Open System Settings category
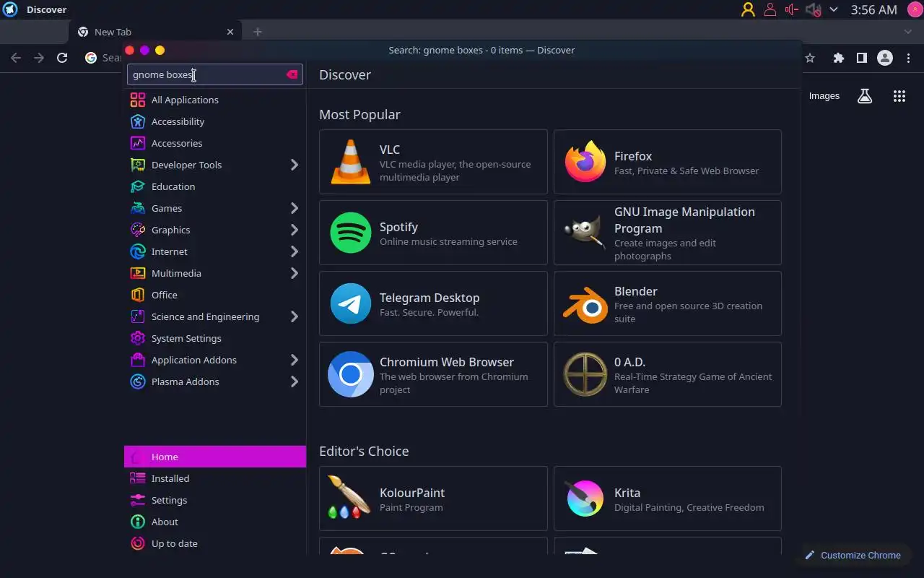The height and width of the screenshot is (578, 924). coord(215,338)
